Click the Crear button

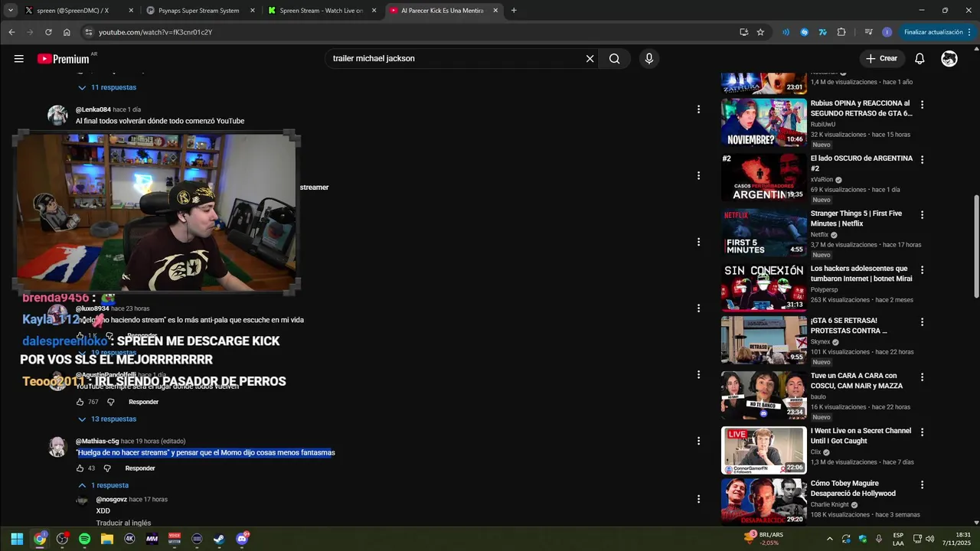pos(881,59)
